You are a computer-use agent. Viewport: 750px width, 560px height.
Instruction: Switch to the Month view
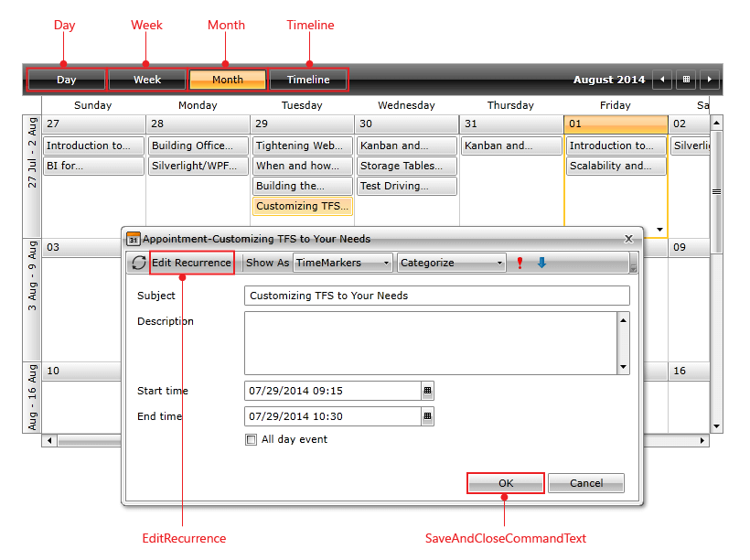tap(227, 80)
